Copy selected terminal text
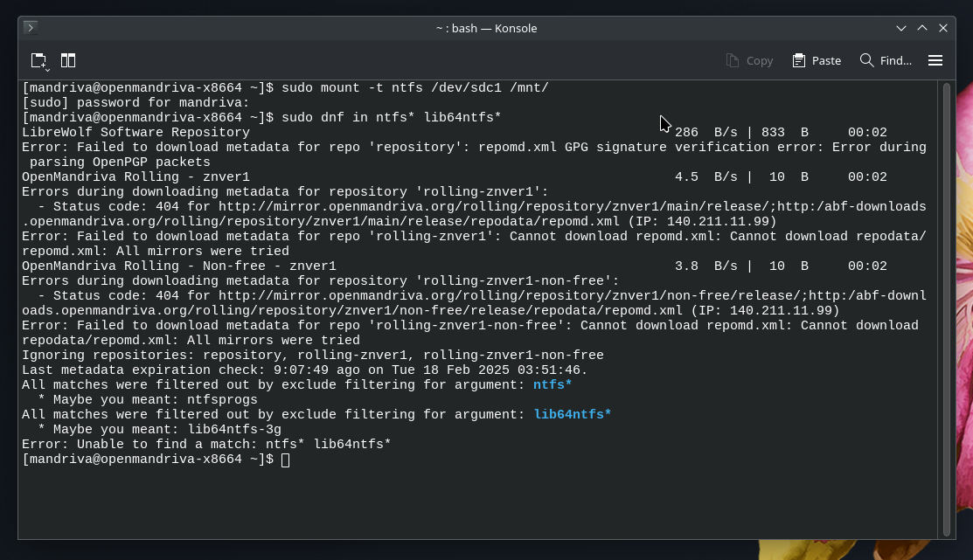 click(x=749, y=61)
